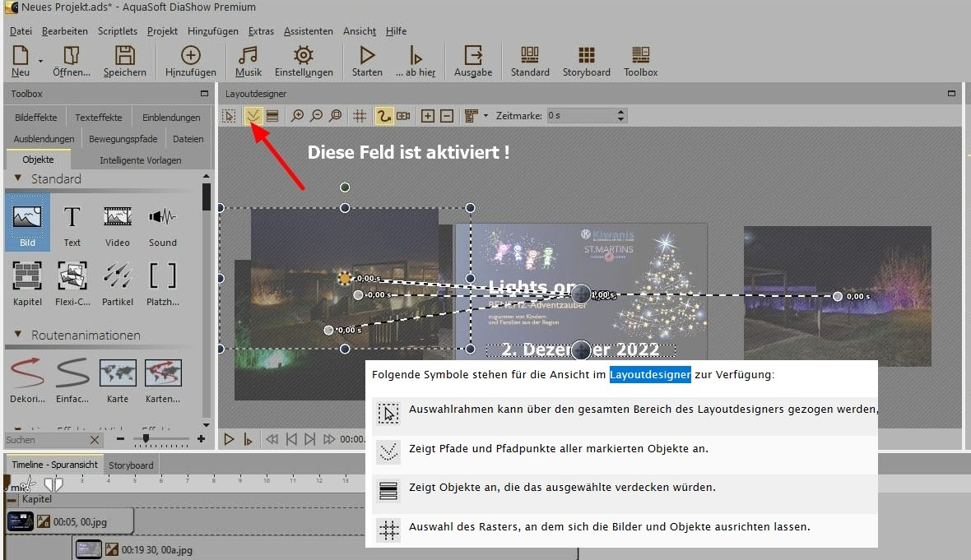Click the Einstellungen gear icon
The width and height of the screenshot is (971, 560).
coord(304,61)
